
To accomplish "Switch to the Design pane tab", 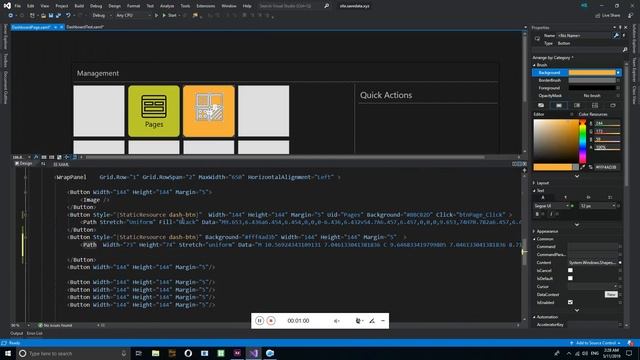I will (x=24, y=164).
